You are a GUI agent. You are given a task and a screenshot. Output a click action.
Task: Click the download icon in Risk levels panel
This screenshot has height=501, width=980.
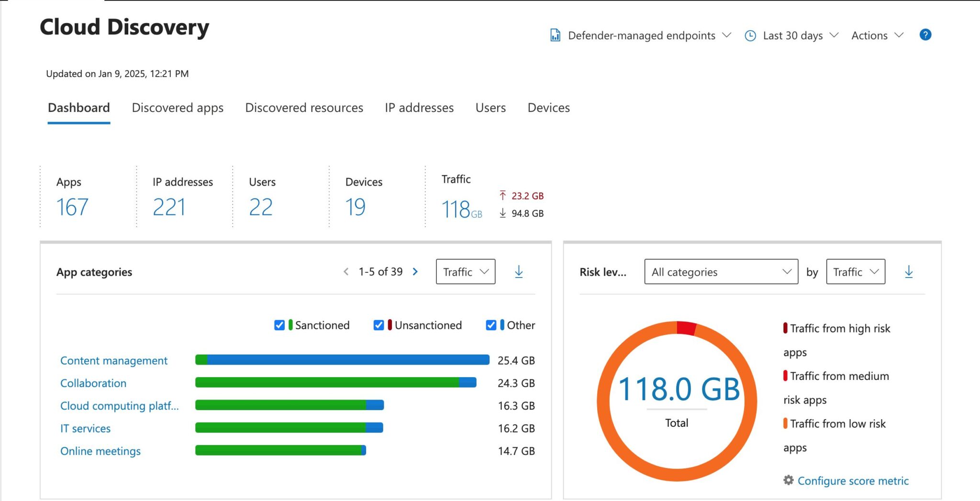pyautogui.click(x=908, y=272)
